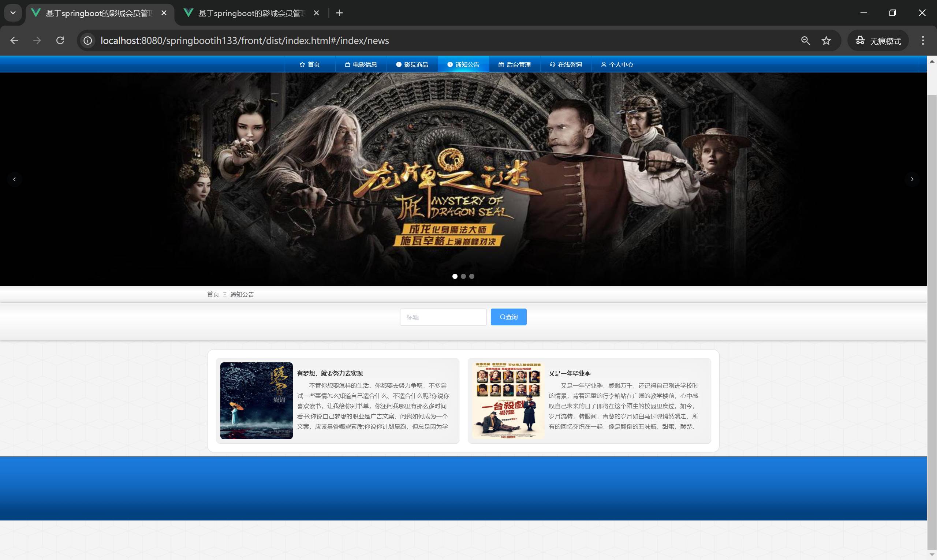The height and width of the screenshot is (560, 937).
Task: Click the 通知公告 breadcrumb text
Action: [x=242, y=294]
